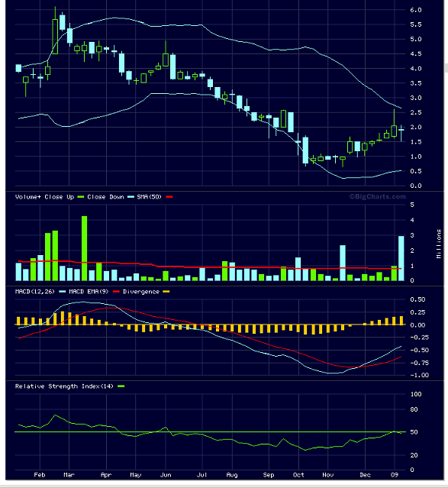Image resolution: width=448 pixels, height=488 pixels.
Task: Click the 'May' month label on the x-axis
Action: click(135, 475)
